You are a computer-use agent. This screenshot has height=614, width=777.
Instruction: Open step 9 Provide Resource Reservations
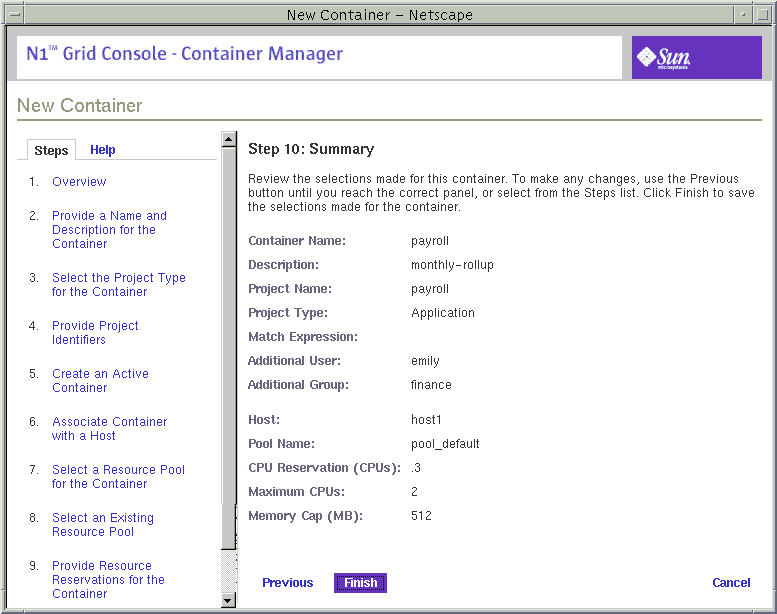click(x=108, y=579)
